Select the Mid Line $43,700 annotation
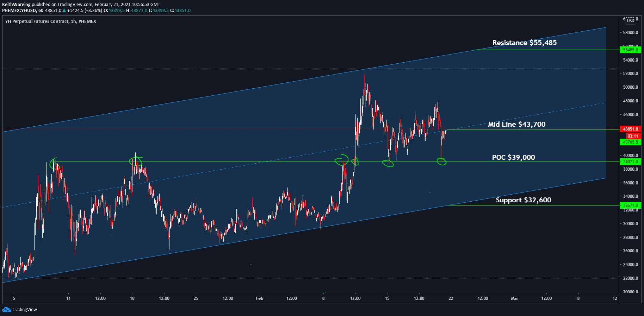644x316 pixels. (516, 124)
